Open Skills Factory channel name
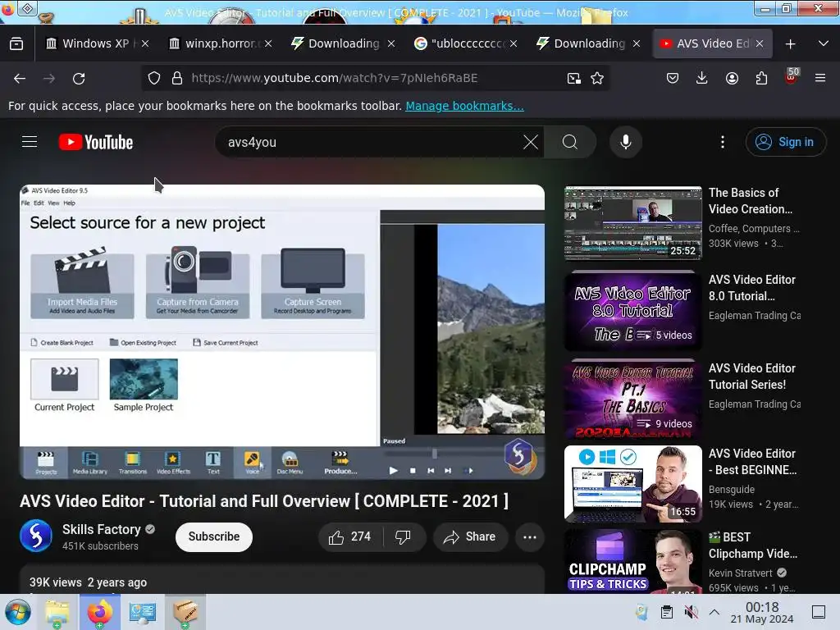Image resolution: width=840 pixels, height=630 pixels. [x=101, y=529]
